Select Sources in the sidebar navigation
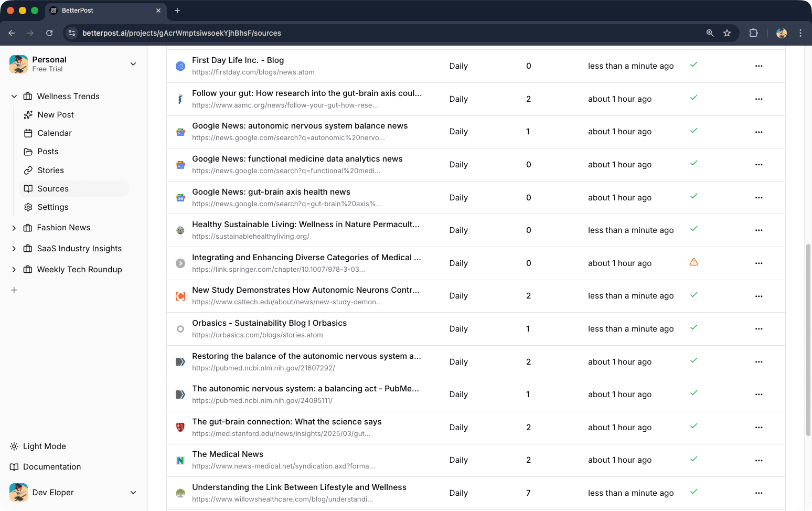812x511 pixels. click(x=53, y=188)
